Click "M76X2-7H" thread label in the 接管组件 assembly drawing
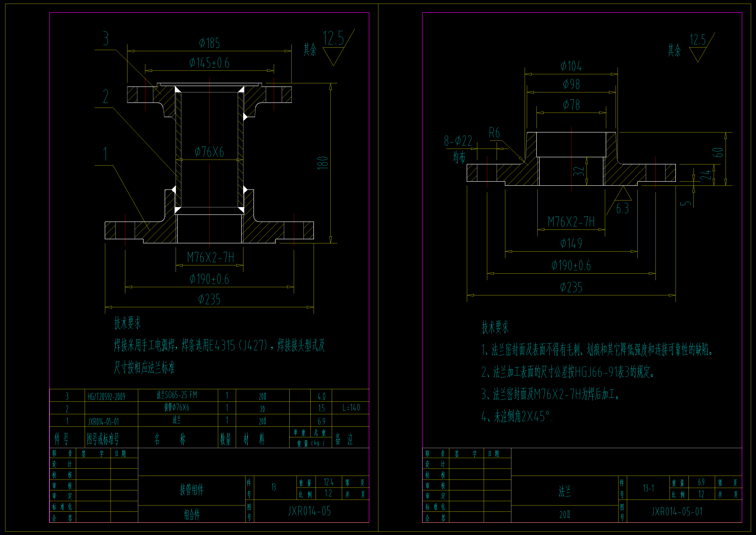Screen dimensions: 756x535 211,258
